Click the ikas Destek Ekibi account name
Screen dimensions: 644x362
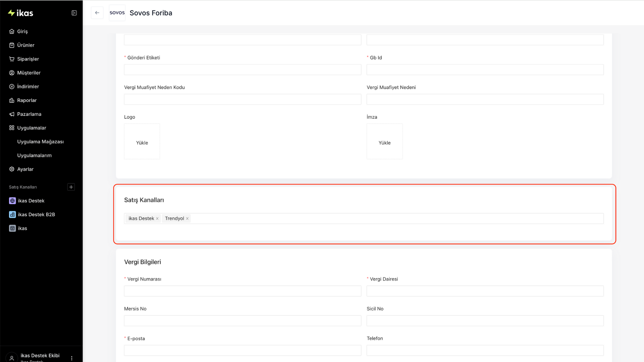(x=40, y=356)
